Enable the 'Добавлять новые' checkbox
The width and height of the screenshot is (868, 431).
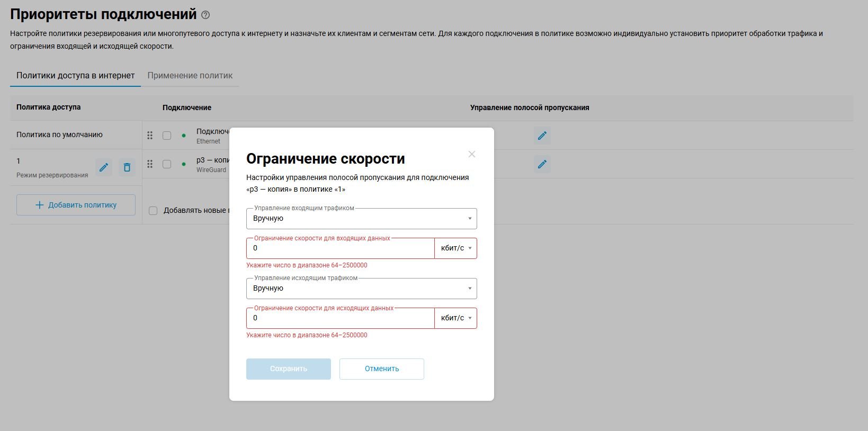pos(153,211)
